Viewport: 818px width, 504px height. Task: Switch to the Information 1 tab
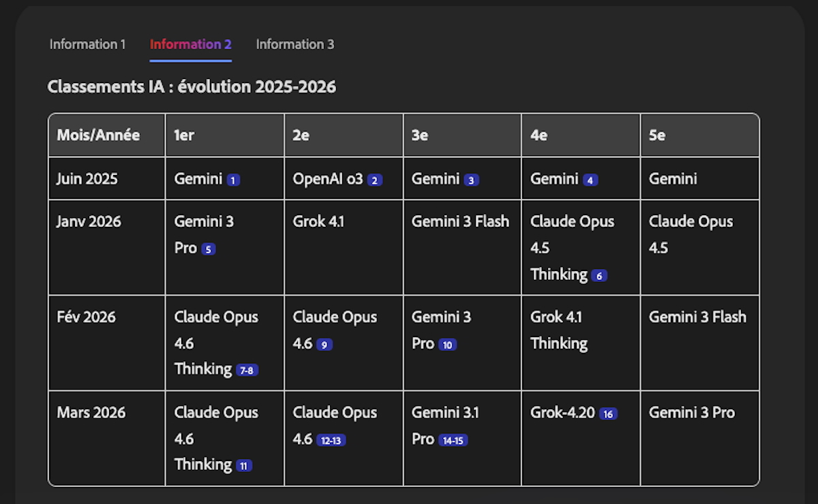[x=87, y=44]
